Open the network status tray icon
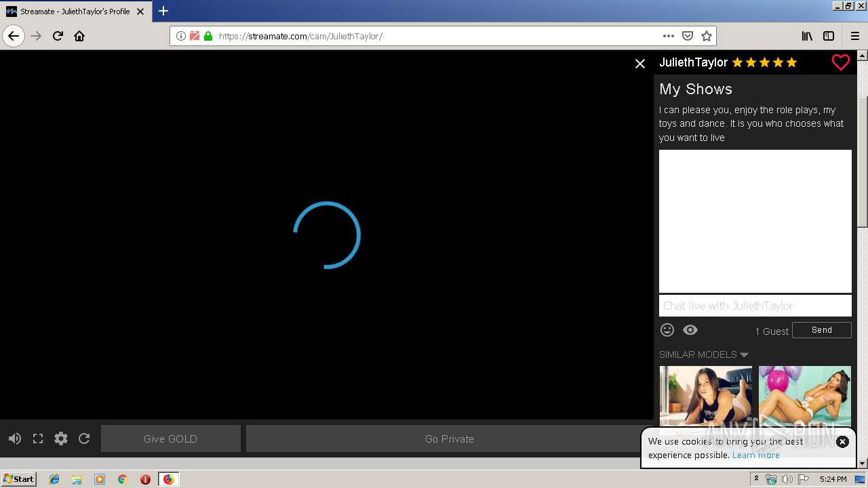Image resolution: width=868 pixels, height=488 pixels. [771, 479]
